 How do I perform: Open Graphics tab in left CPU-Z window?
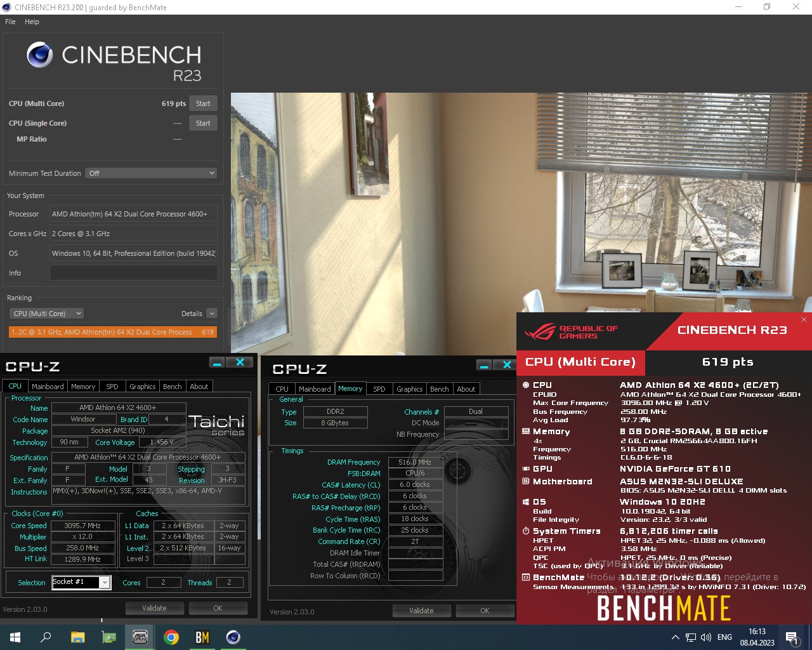(x=143, y=386)
